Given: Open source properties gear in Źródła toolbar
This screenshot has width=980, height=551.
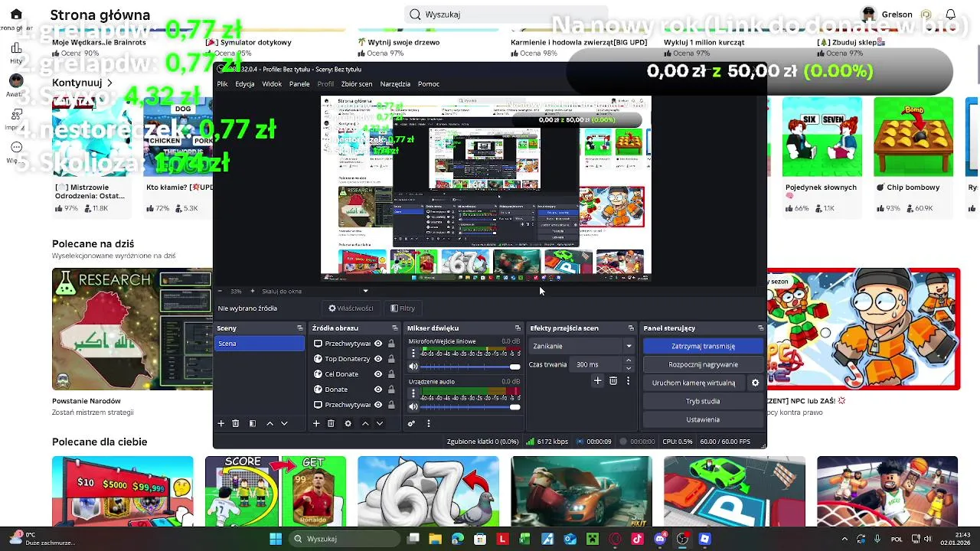Looking at the screenshot, I should pos(348,423).
